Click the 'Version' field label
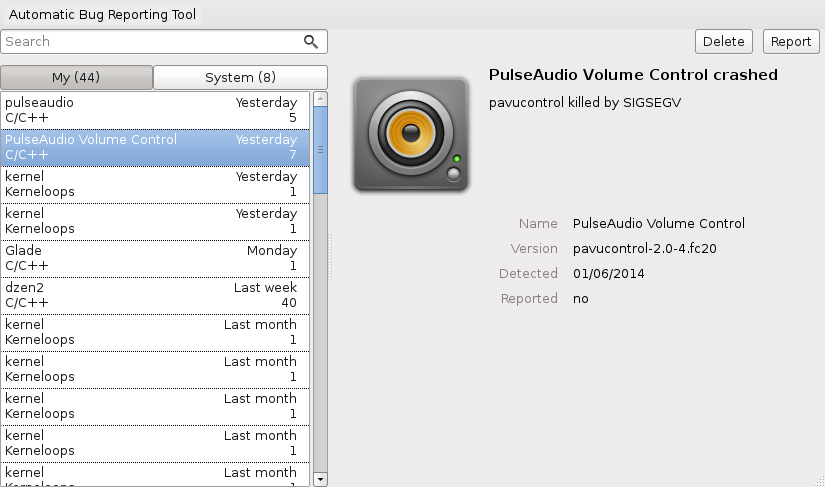Image resolution: width=825 pixels, height=487 pixels. pos(534,248)
